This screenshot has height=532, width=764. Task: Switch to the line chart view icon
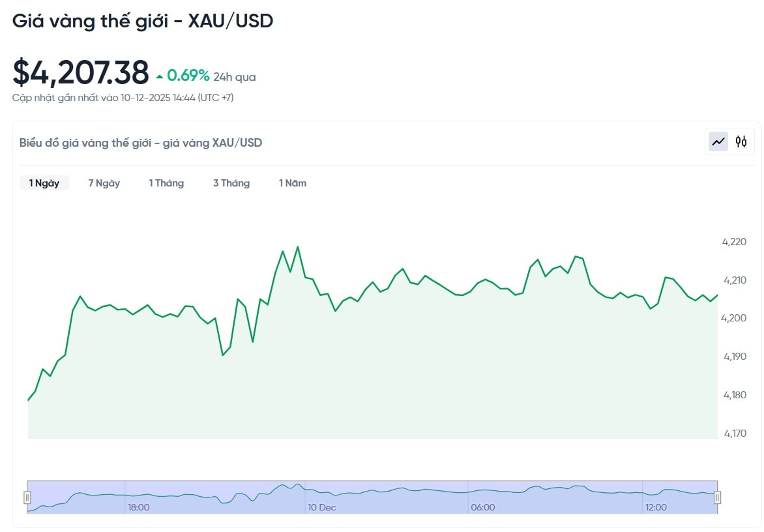click(x=718, y=141)
